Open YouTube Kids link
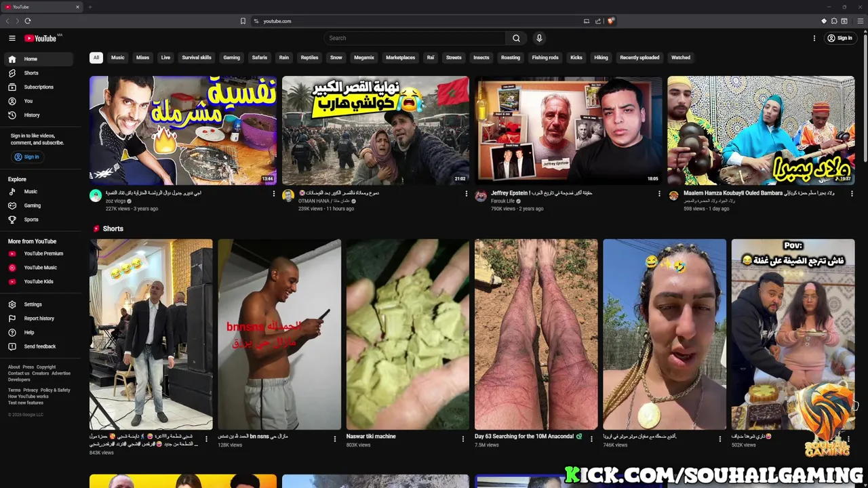The height and width of the screenshot is (488, 868). tap(38, 281)
